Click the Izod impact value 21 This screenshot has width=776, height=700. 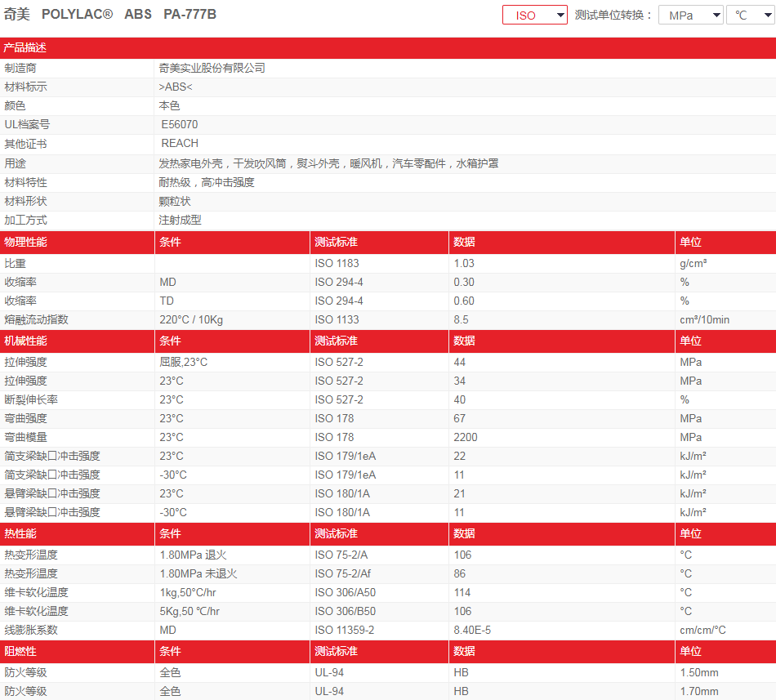tap(459, 493)
